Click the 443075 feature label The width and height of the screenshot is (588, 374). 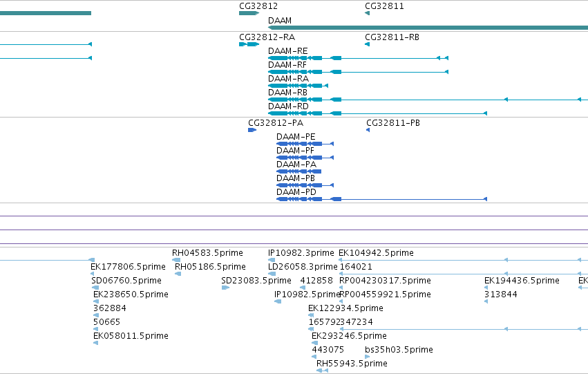[328, 350]
